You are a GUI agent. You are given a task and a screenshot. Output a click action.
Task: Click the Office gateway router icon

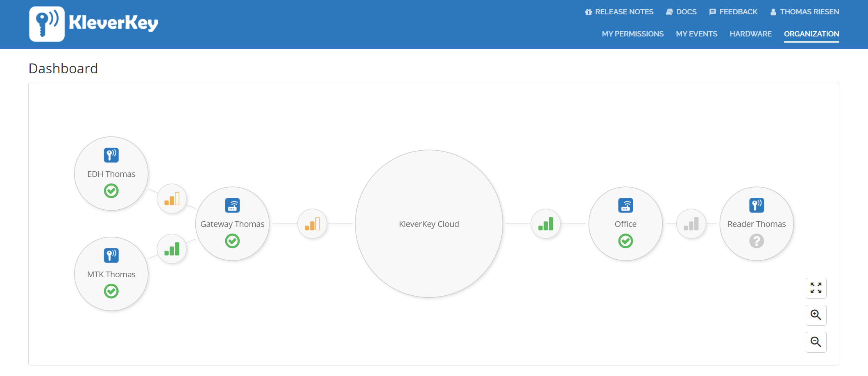click(626, 205)
